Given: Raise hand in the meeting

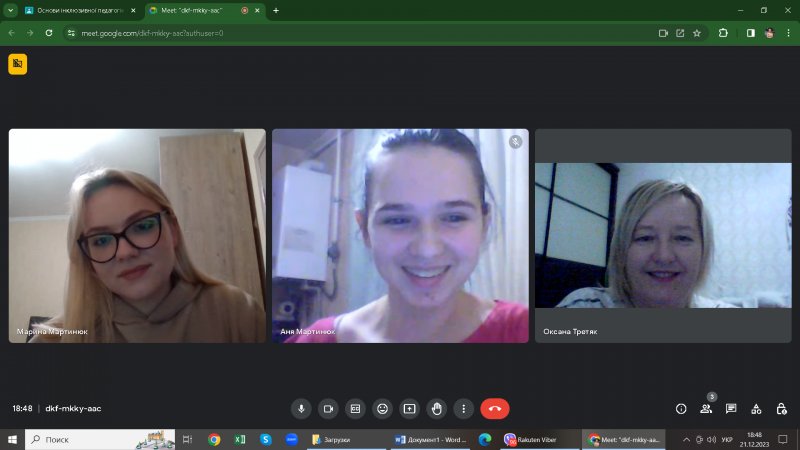Looking at the screenshot, I should (x=436, y=408).
